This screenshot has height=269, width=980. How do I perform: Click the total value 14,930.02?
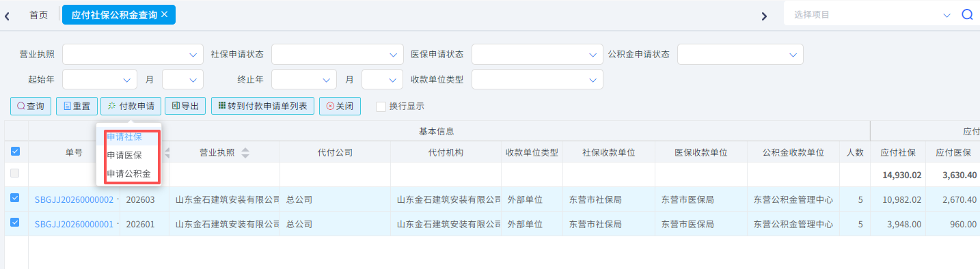902,175
